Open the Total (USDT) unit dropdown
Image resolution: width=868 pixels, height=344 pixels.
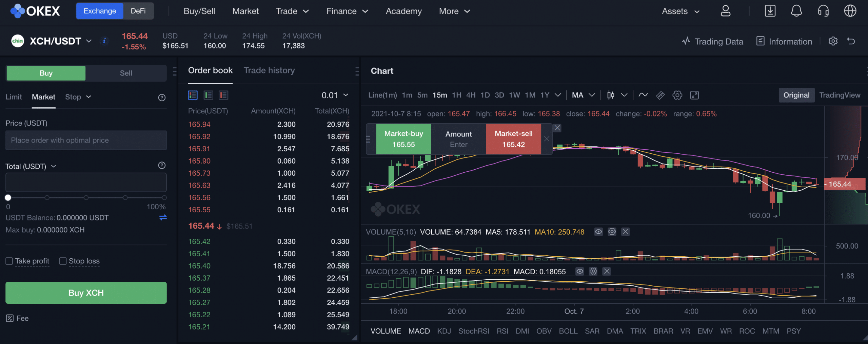click(31, 166)
